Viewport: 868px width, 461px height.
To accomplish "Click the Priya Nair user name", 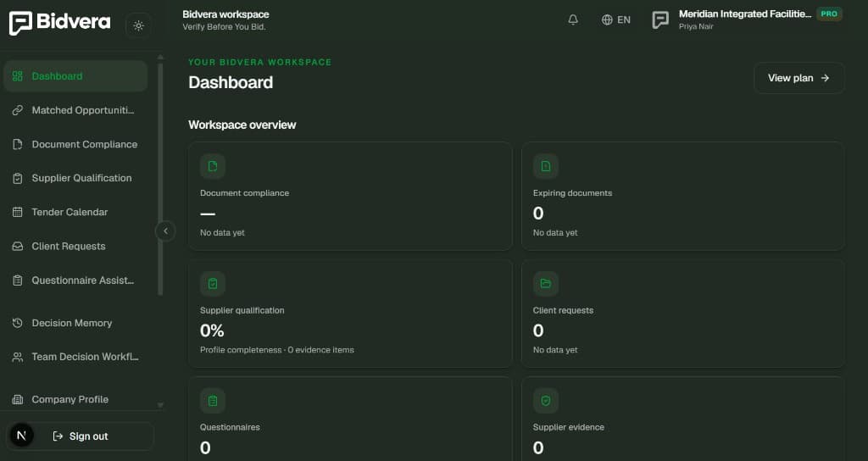I will 696,26.
